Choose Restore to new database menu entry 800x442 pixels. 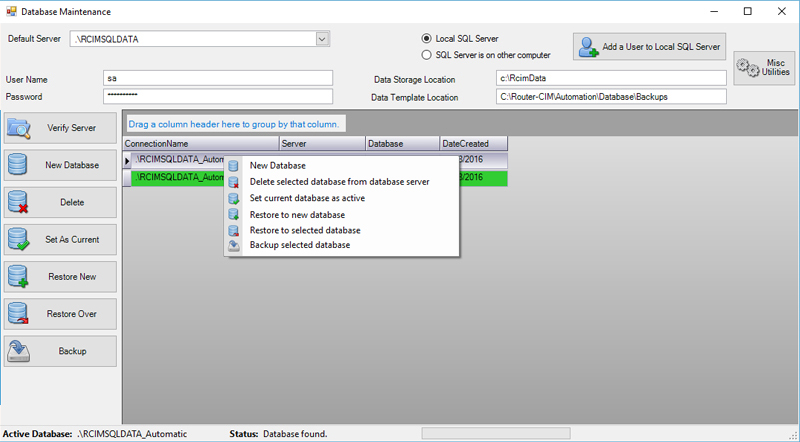click(x=297, y=214)
